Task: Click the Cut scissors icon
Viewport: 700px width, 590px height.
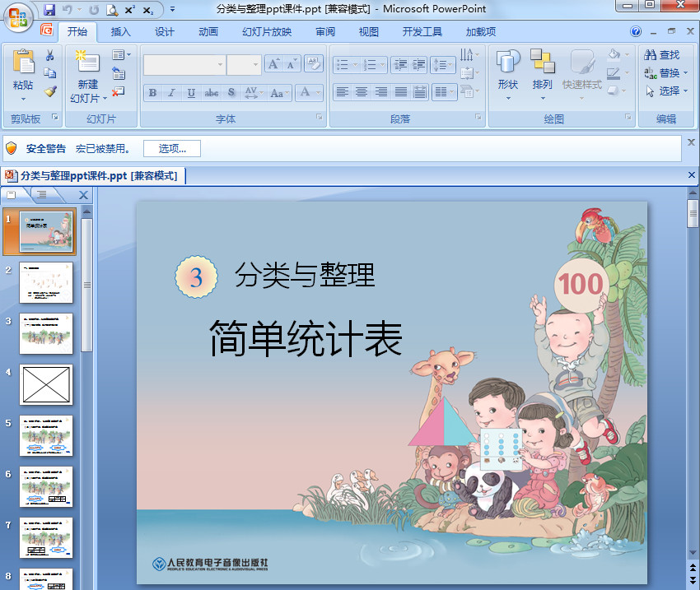Action: click(x=50, y=55)
